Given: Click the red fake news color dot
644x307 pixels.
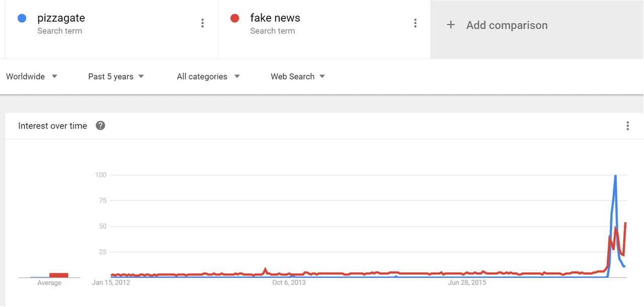Looking at the screenshot, I should (234, 18).
